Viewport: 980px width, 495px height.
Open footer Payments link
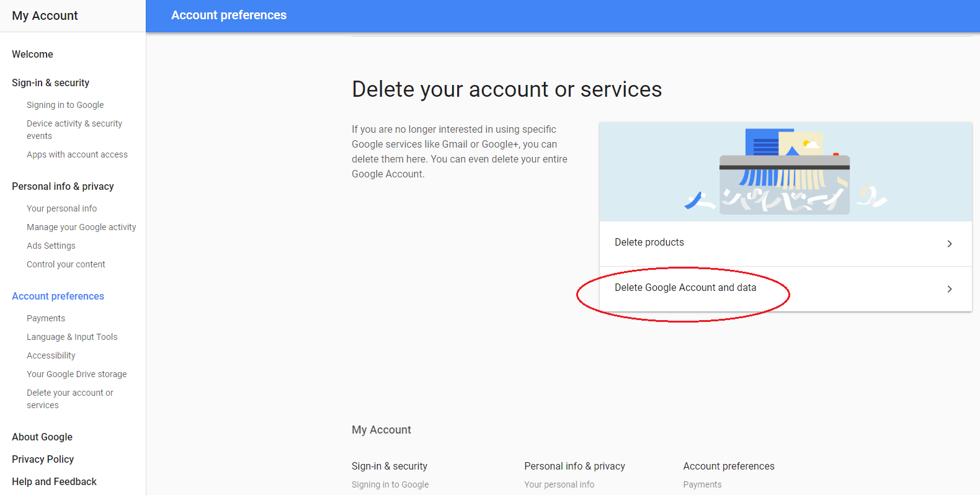pos(702,484)
